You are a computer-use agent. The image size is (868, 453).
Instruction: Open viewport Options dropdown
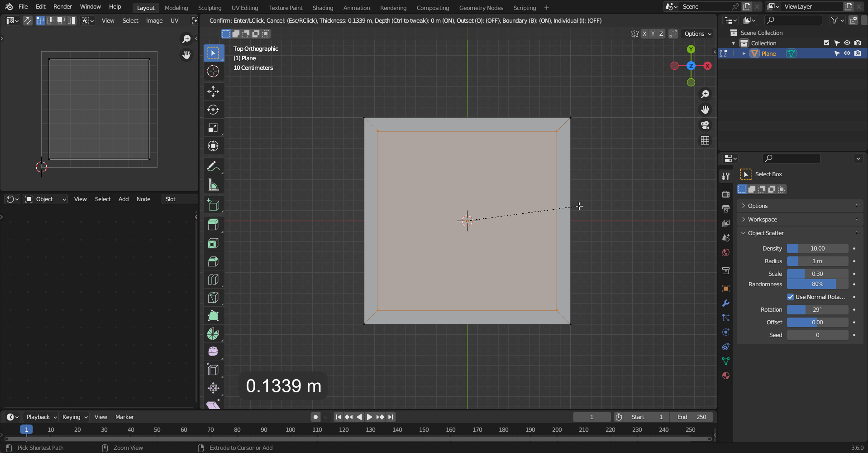pyautogui.click(x=697, y=34)
